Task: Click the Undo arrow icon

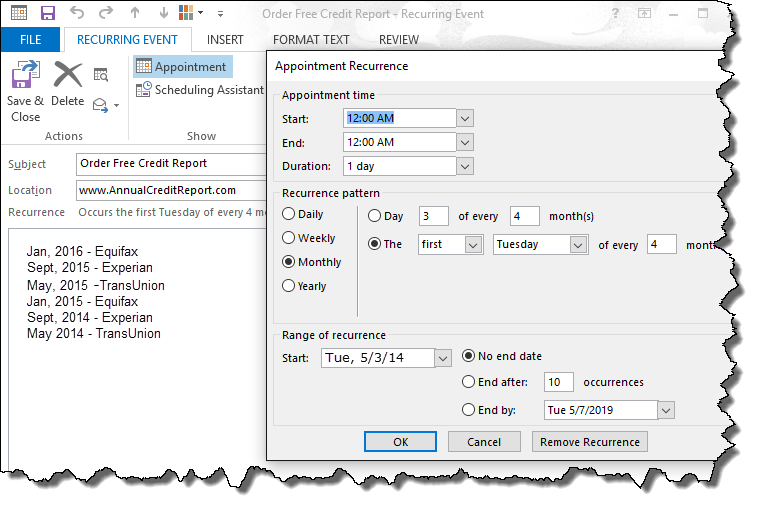Action: coord(78,14)
